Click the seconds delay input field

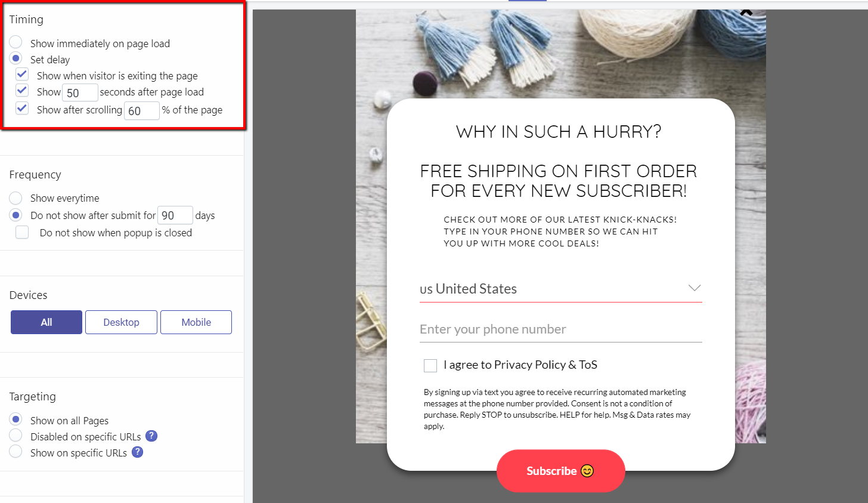(80, 93)
